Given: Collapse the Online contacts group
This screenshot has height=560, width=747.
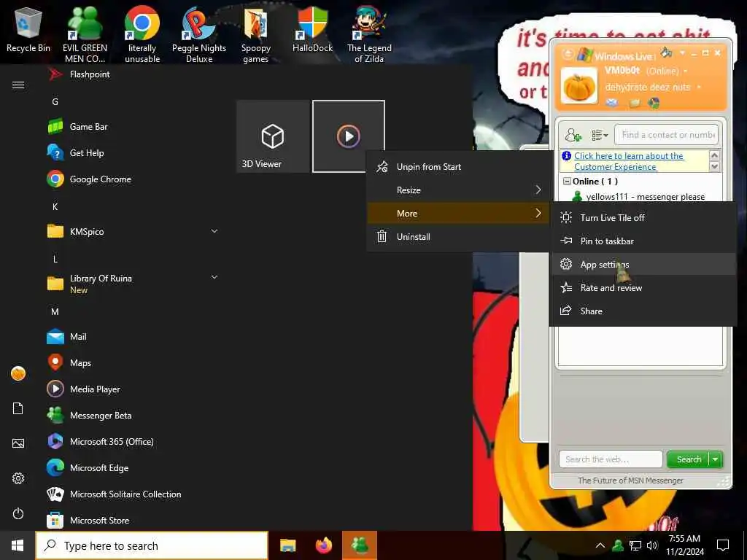Looking at the screenshot, I should click(567, 181).
